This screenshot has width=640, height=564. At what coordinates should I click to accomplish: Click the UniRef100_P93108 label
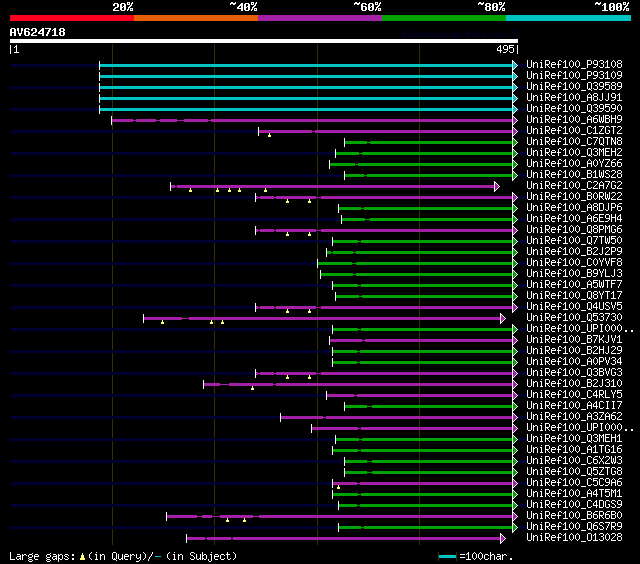[574, 64]
